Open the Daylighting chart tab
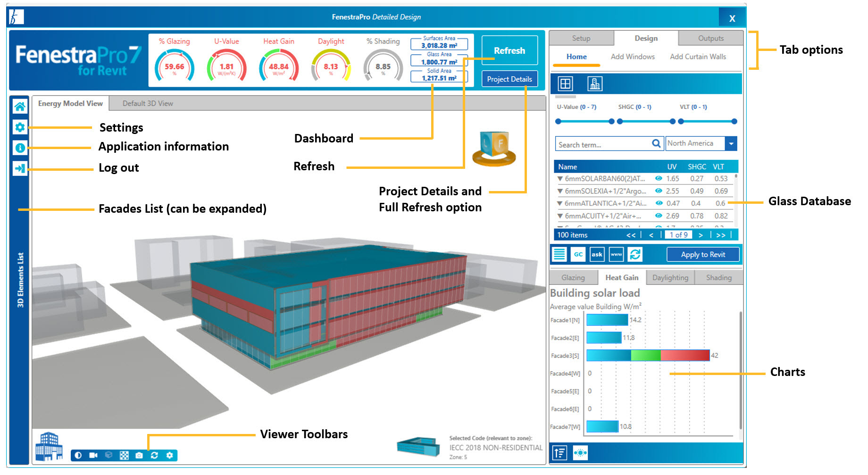This screenshot has width=868, height=475. tap(670, 277)
